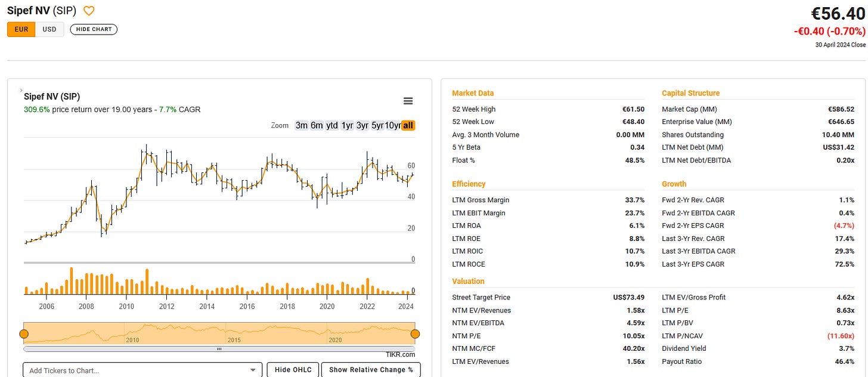Click the LTM Gross Margin value 33.7%
Screen dimensions: 868x377
click(635, 200)
